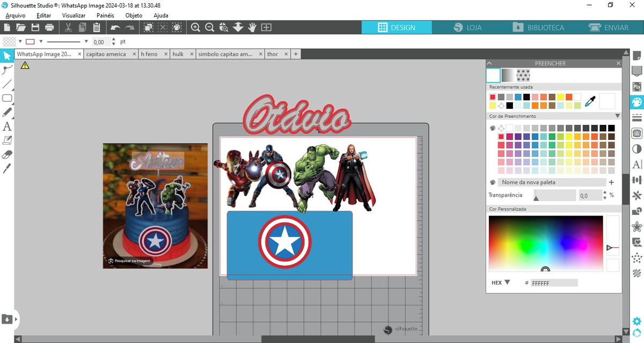This screenshot has height=343, width=644.
Task: Open the Visualizar menu
Action: pos(74,16)
